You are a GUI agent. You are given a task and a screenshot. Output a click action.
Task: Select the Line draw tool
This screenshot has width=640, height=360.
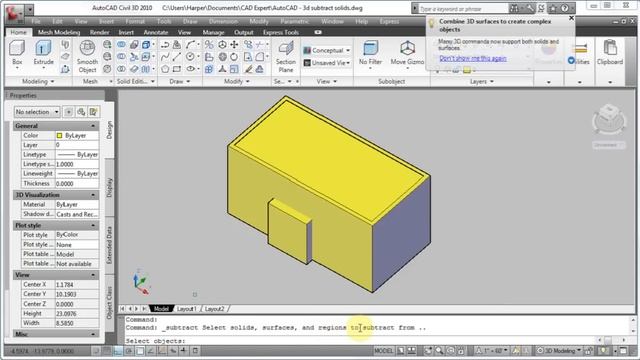tap(177, 57)
